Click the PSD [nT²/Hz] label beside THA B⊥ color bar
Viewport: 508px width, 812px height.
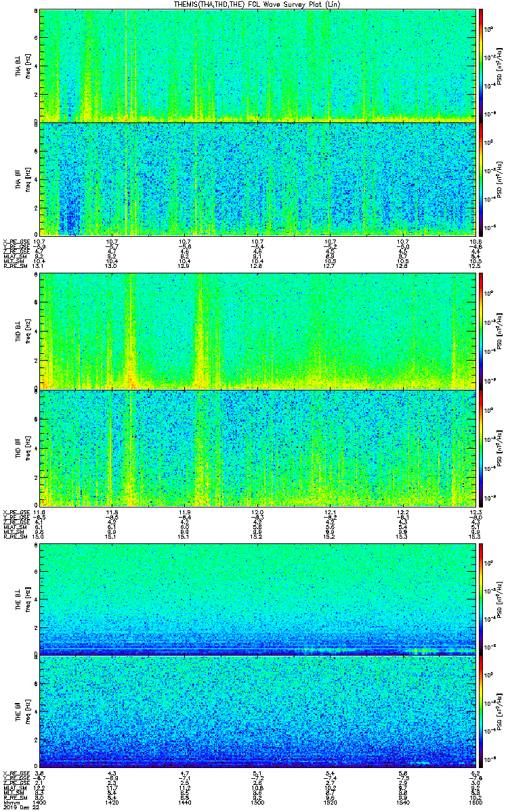tap(500, 66)
